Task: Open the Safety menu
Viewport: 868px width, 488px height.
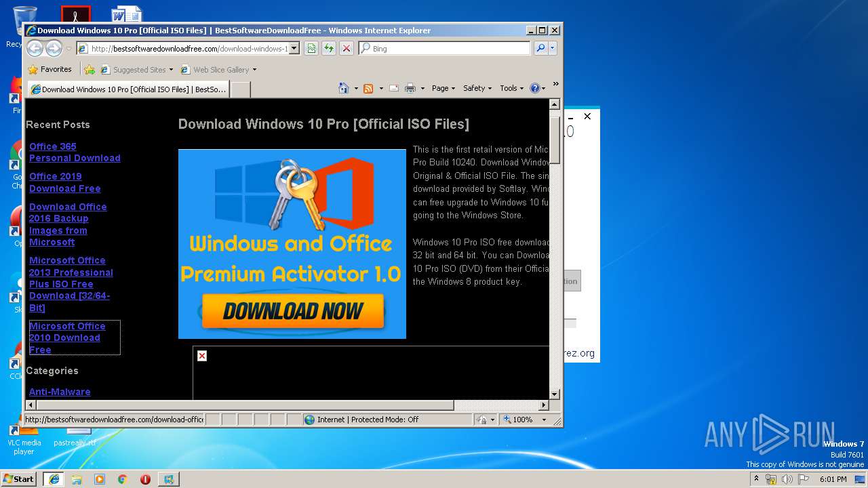Action: point(477,88)
